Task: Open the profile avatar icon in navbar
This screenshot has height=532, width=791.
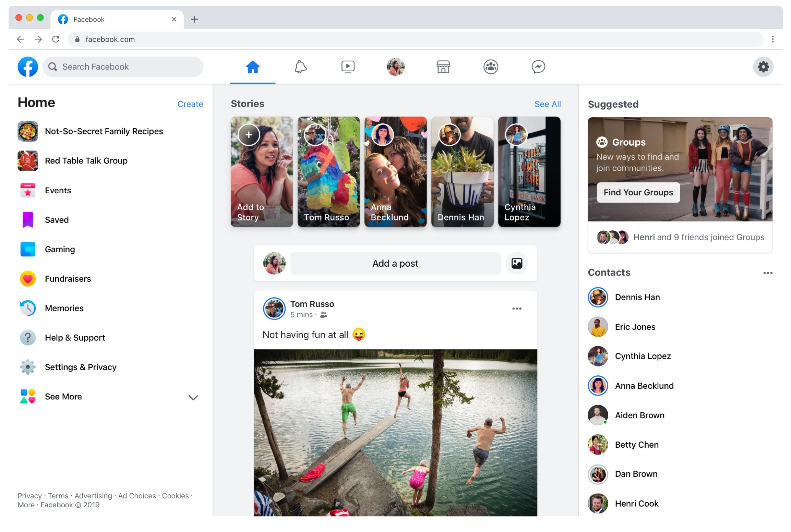Action: click(x=395, y=66)
